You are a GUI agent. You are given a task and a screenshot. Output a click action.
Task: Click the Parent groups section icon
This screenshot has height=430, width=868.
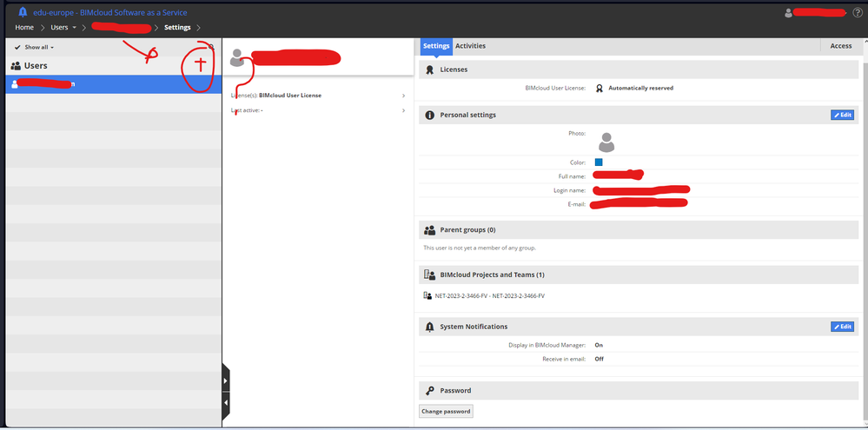pyautogui.click(x=429, y=229)
